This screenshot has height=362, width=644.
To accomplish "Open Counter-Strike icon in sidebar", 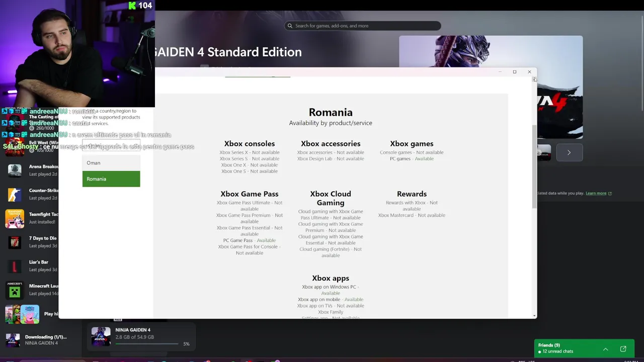I will point(15,194).
